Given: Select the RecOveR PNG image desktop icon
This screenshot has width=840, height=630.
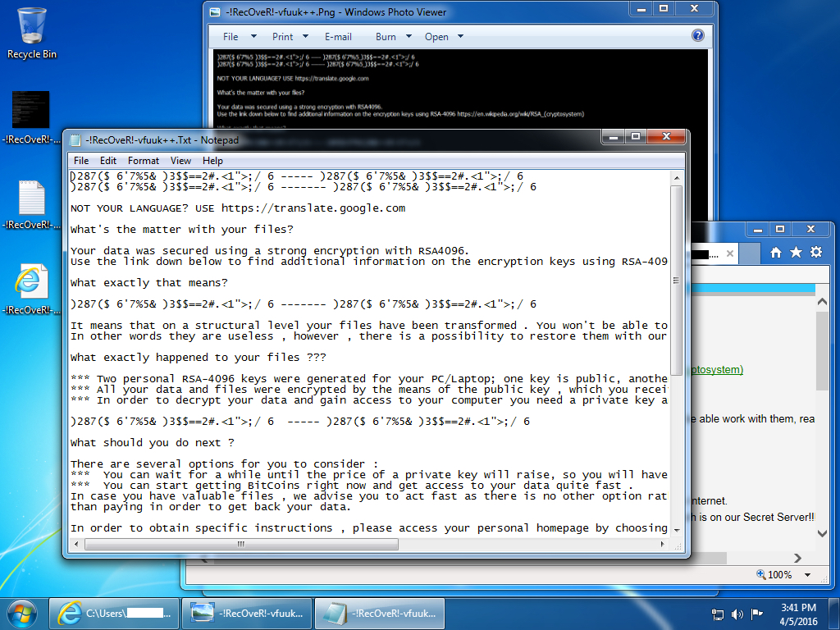Looking at the screenshot, I should click(x=31, y=110).
